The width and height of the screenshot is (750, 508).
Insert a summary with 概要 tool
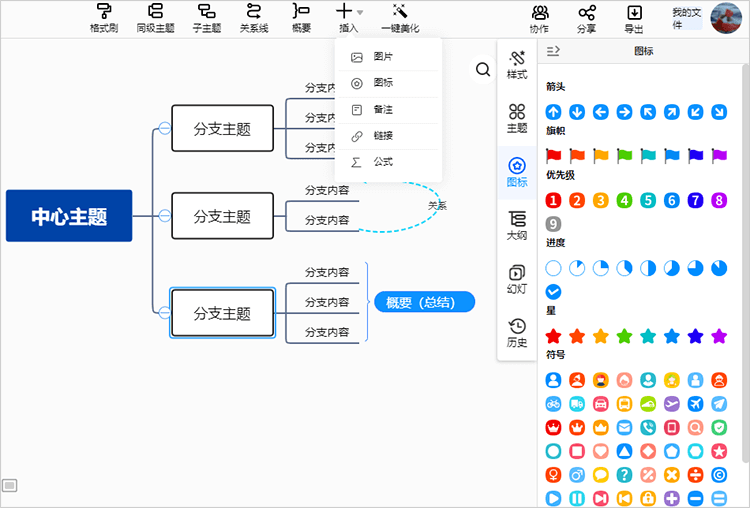click(301, 18)
